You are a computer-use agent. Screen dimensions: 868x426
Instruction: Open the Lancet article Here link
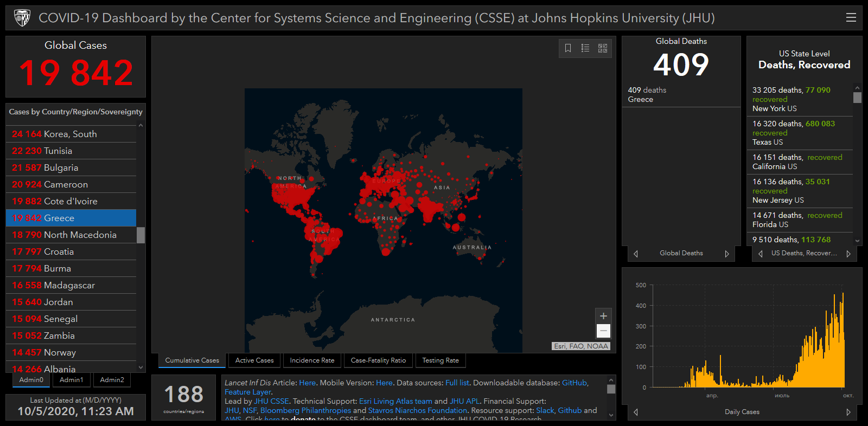pos(307,383)
